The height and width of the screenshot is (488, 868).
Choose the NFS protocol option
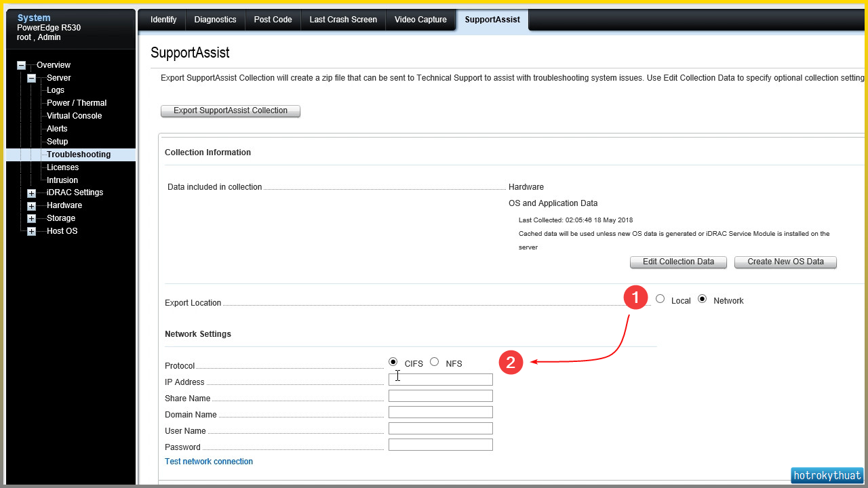point(434,362)
